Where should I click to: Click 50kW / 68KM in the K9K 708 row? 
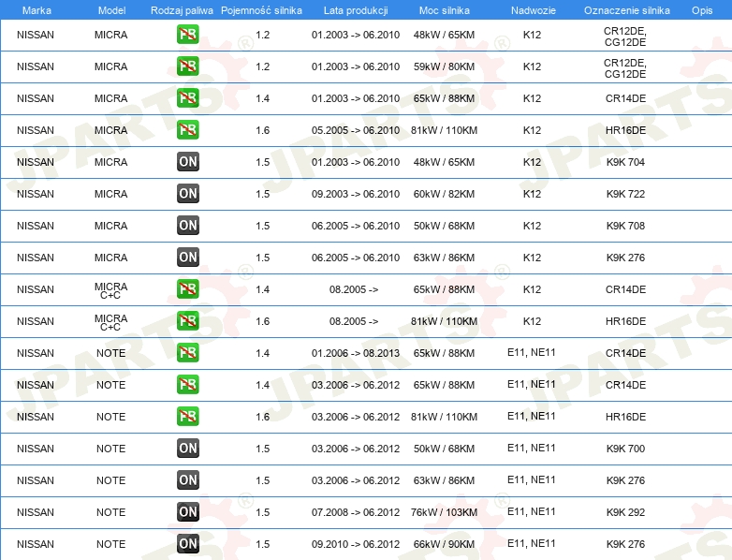click(444, 226)
